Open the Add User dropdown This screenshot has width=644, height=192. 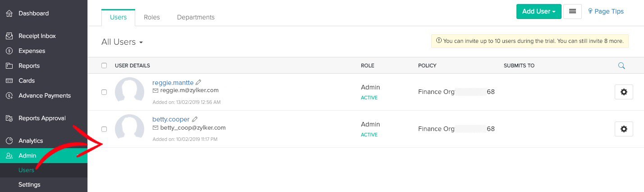click(539, 11)
